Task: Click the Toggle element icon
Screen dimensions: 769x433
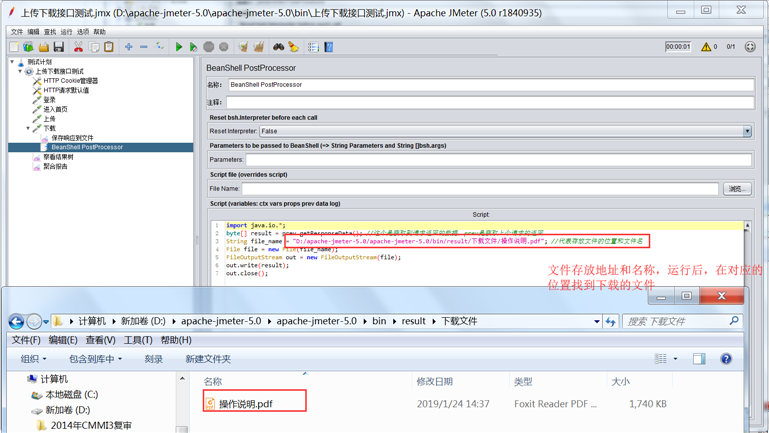Action: (159, 47)
